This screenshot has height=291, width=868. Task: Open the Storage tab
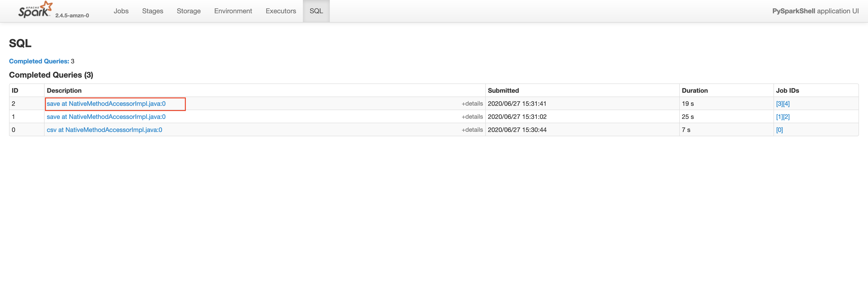(189, 11)
